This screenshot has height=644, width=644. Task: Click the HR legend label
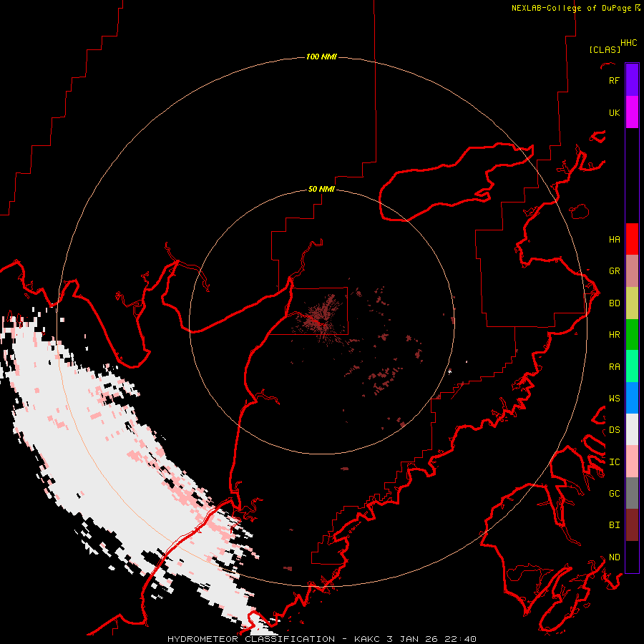point(614,335)
